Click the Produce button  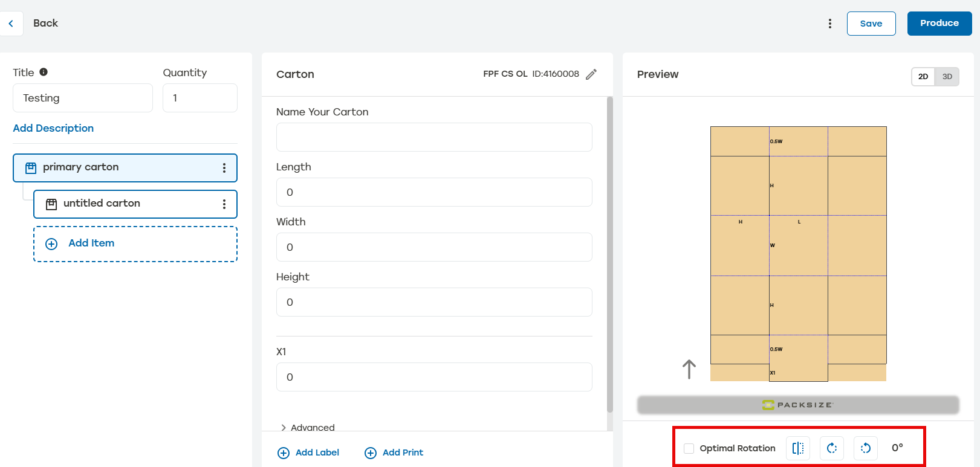[939, 24]
